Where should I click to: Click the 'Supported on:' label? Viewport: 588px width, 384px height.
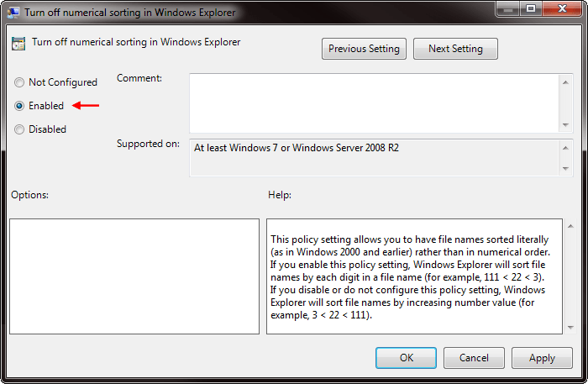148,144
